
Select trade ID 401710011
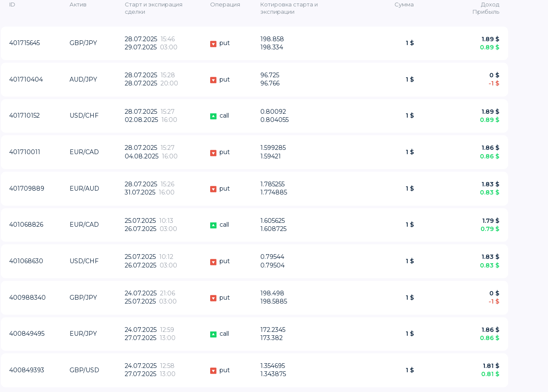click(24, 152)
